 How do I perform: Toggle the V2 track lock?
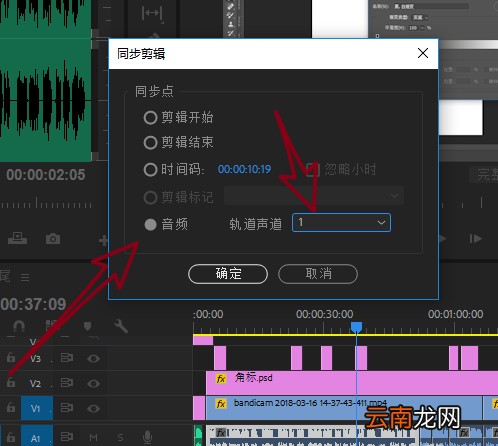click(x=11, y=382)
